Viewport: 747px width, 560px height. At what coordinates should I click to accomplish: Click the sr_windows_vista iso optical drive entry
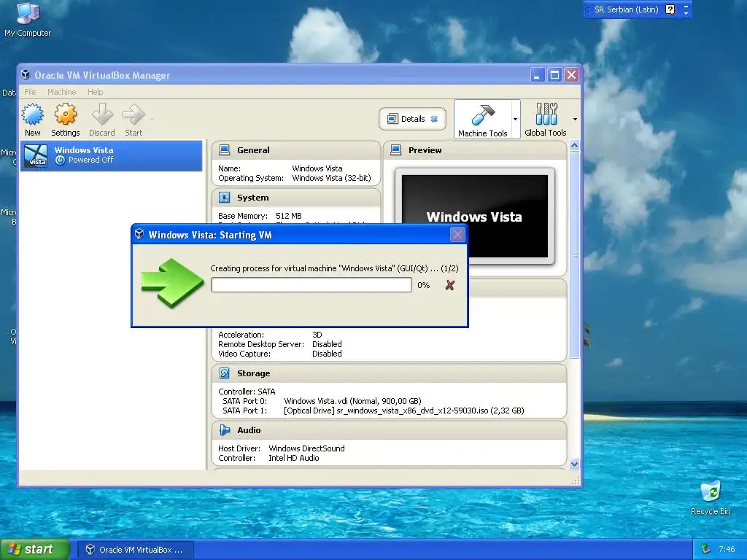pyautogui.click(x=404, y=411)
